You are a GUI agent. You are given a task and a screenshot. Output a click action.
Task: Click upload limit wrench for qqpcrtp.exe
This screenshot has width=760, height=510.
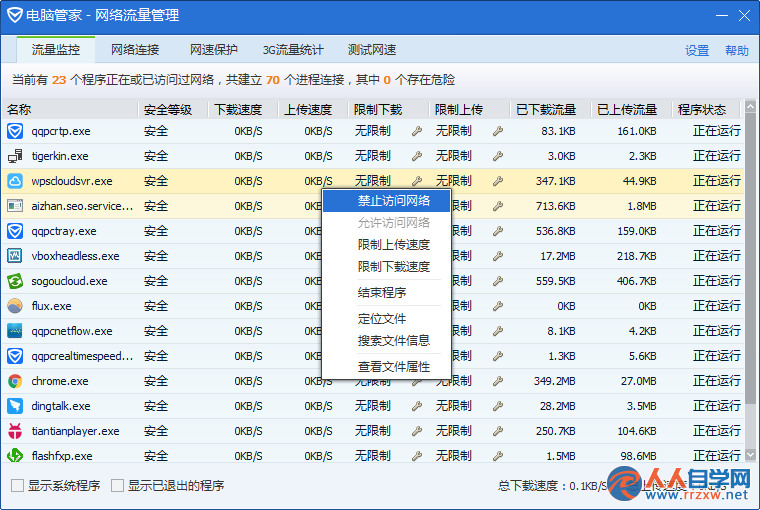coord(498,131)
